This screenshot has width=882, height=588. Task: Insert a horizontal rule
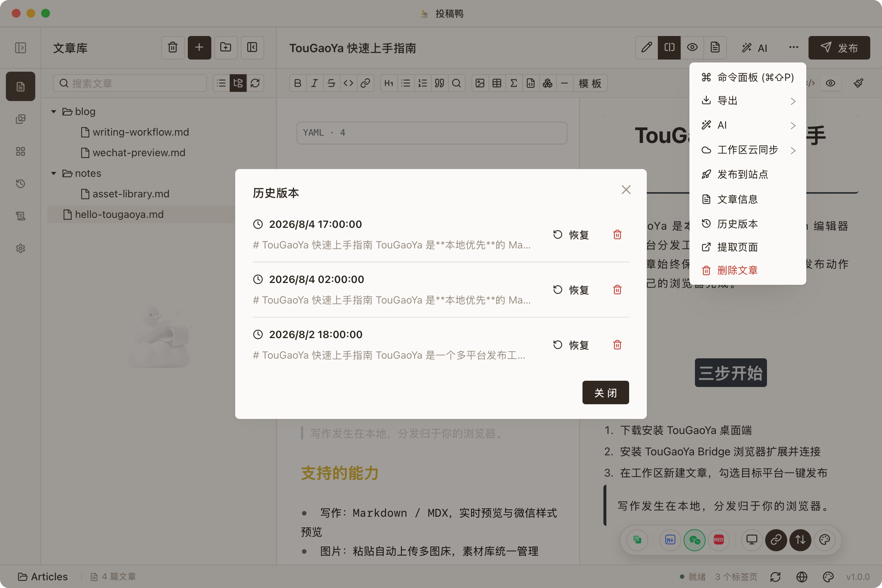pyautogui.click(x=564, y=83)
